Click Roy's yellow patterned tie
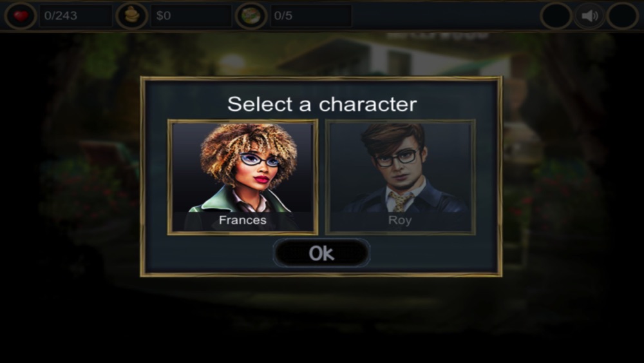Screen dimensions: 644x363 (400, 201)
